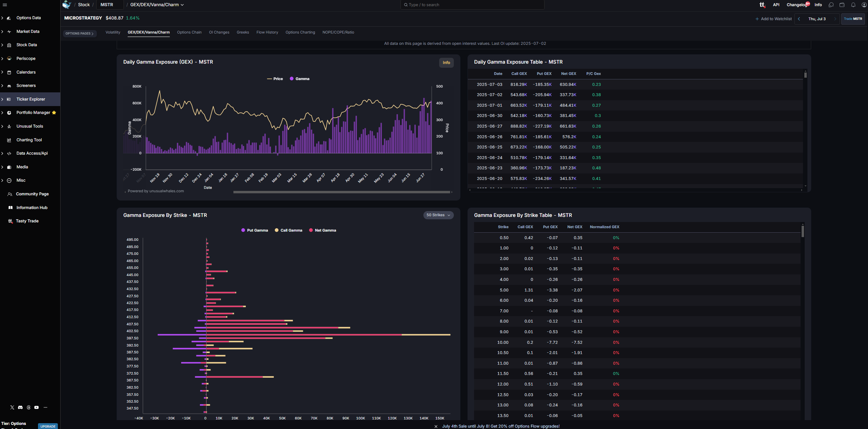Open the user profile icon

(864, 5)
